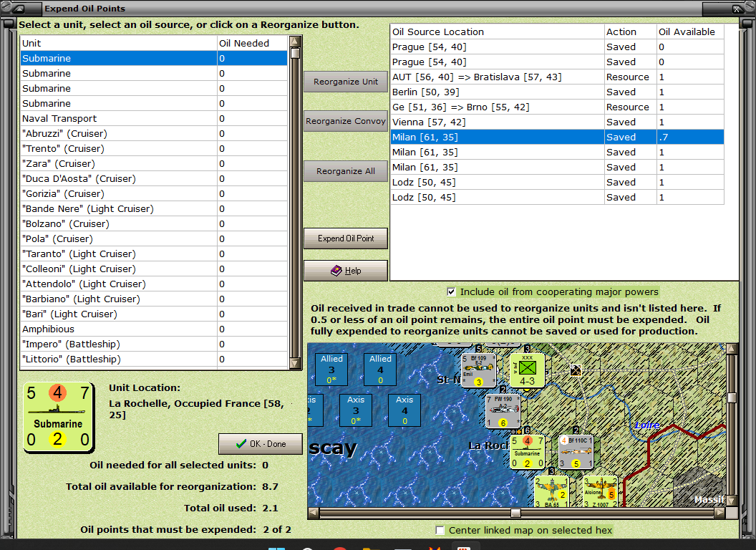756x550 pixels.
Task: Select the "Trento" (Cruiser) row
Action: 154,148
